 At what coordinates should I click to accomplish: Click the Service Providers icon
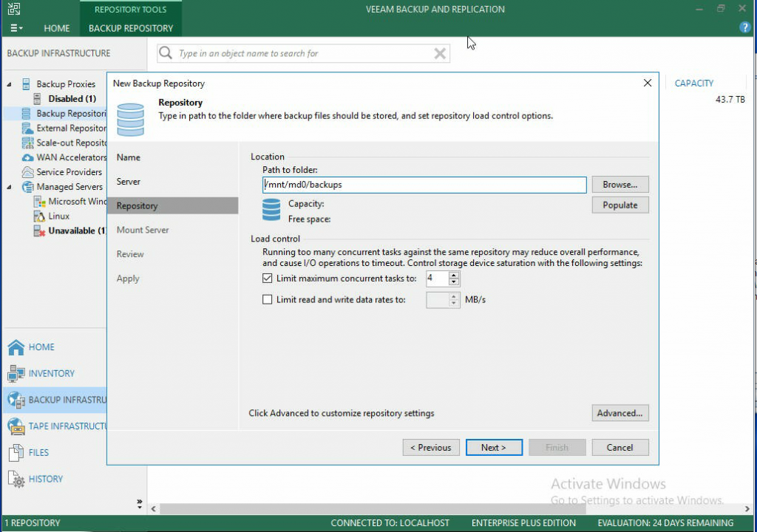pyautogui.click(x=28, y=172)
